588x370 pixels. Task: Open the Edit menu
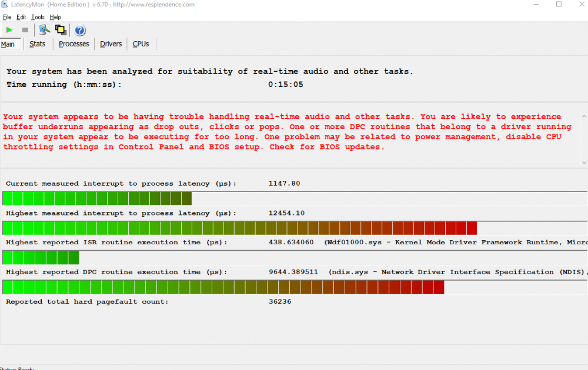point(21,17)
